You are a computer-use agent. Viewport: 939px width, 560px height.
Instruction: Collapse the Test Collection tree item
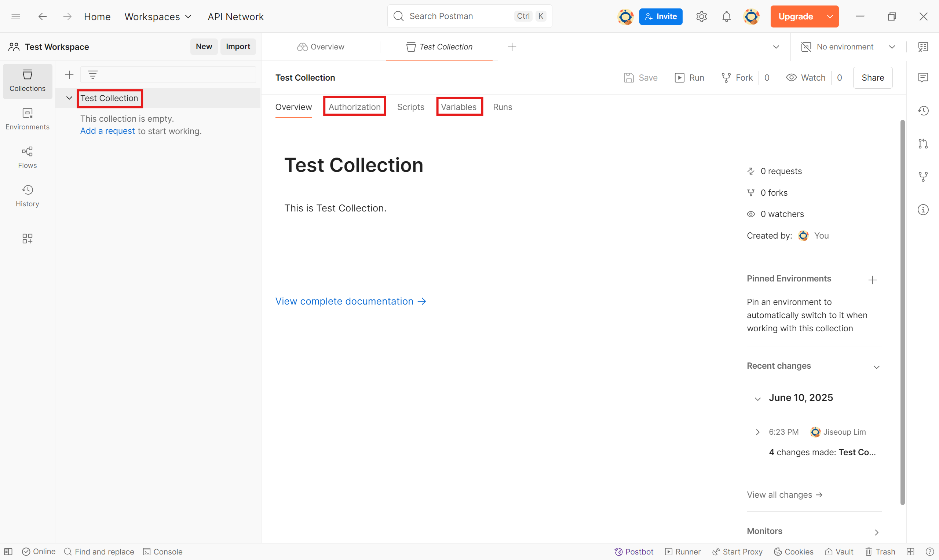(x=69, y=98)
